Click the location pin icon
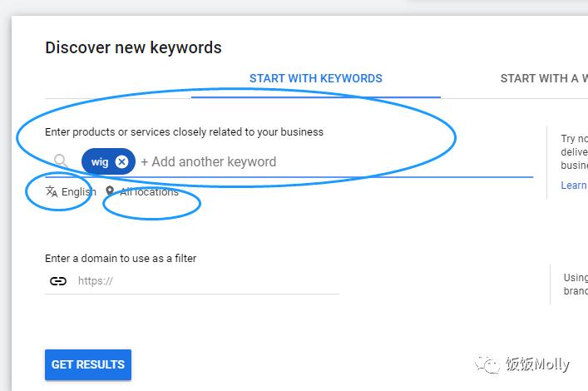This screenshot has height=391, width=588. 110,191
